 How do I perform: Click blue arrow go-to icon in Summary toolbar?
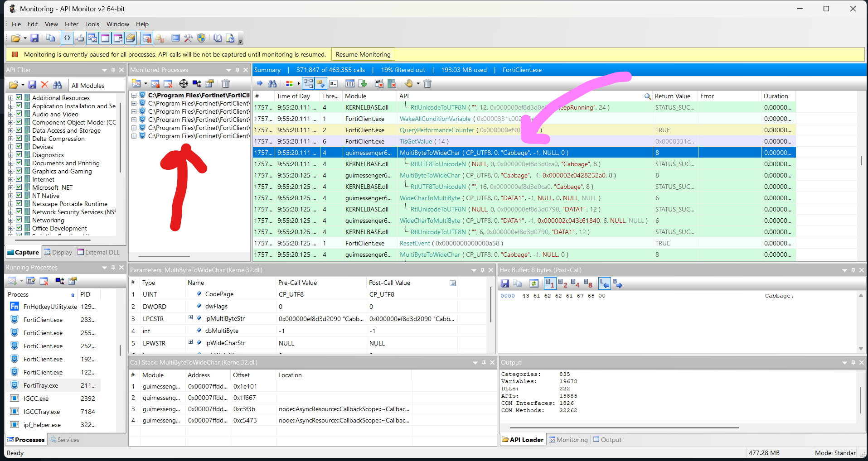point(260,83)
